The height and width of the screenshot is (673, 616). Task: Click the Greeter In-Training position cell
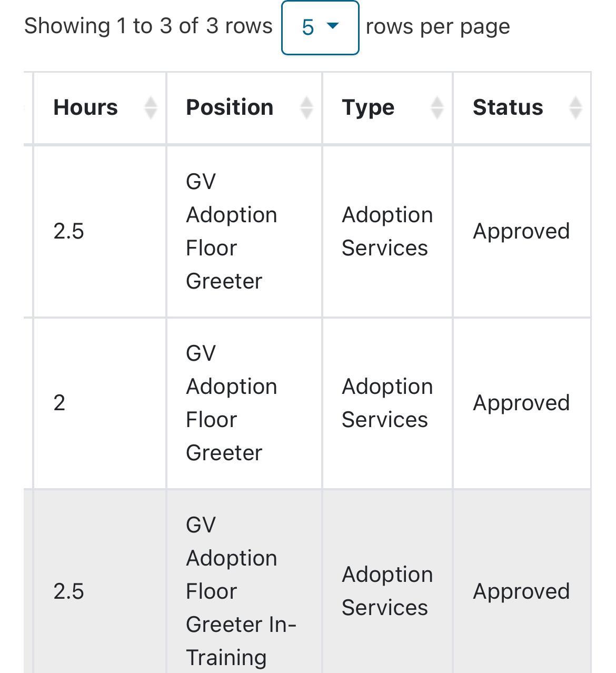pyautogui.click(x=240, y=591)
